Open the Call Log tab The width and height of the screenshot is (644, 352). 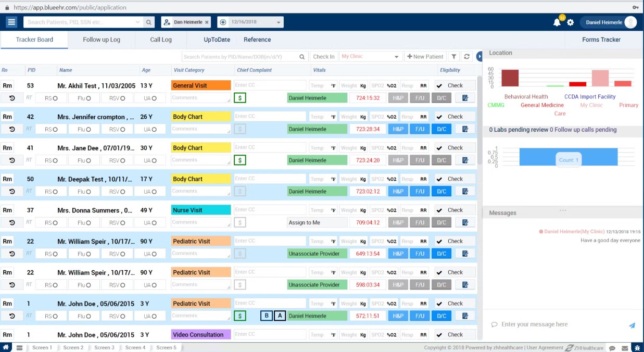(161, 40)
